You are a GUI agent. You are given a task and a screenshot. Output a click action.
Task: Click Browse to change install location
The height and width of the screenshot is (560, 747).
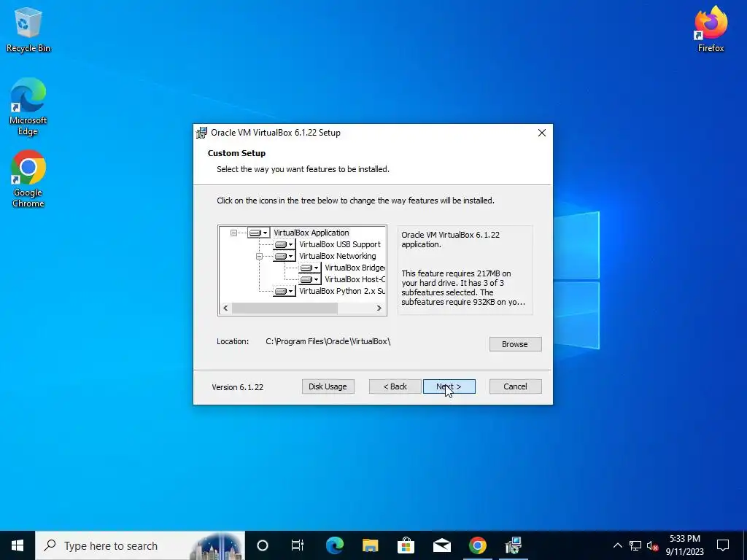[x=515, y=344]
